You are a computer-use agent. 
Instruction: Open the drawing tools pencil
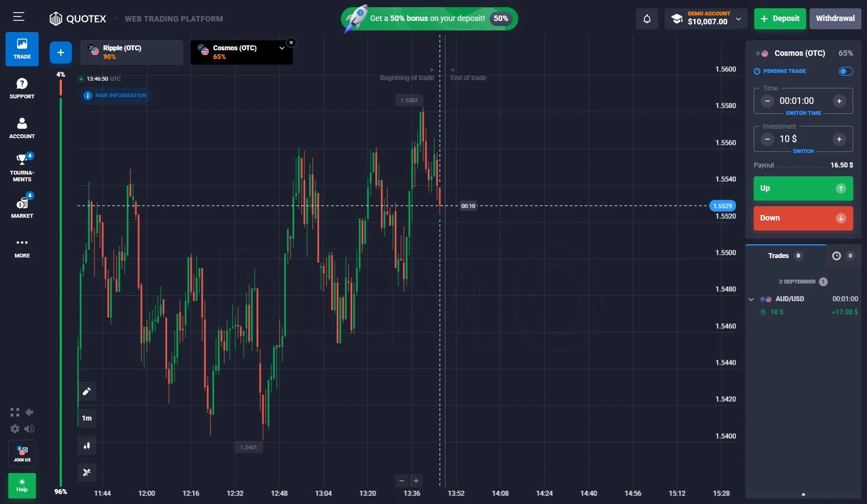click(87, 391)
